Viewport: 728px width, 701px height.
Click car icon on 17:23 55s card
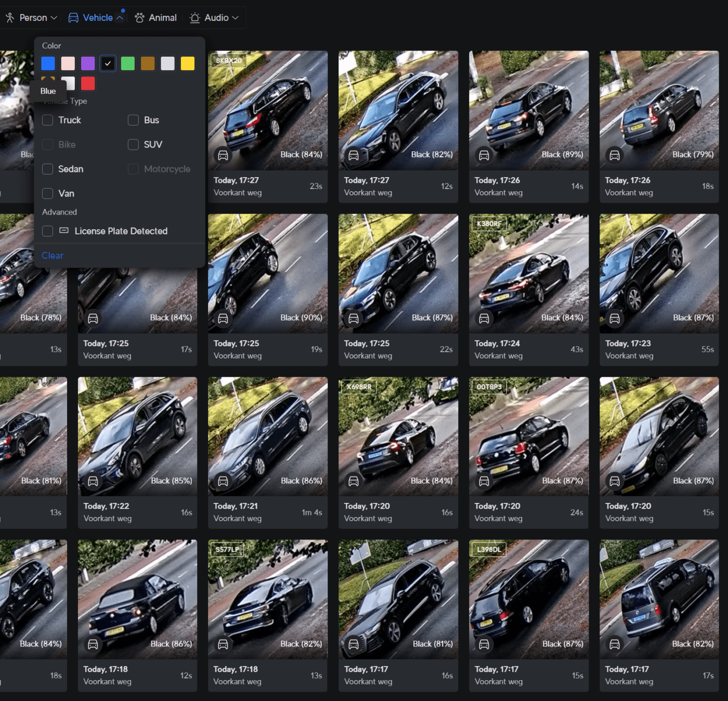(x=615, y=319)
